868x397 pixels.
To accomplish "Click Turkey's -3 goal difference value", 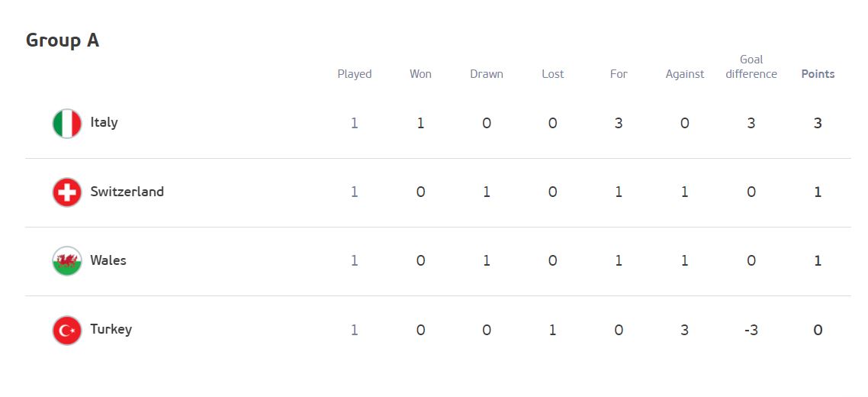I will click(x=751, y=330).
